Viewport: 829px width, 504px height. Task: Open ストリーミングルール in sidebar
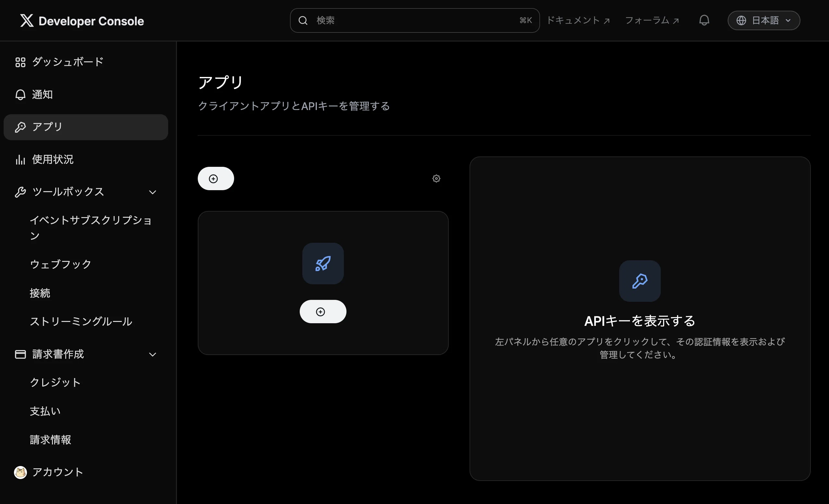[x=81, y=322]
